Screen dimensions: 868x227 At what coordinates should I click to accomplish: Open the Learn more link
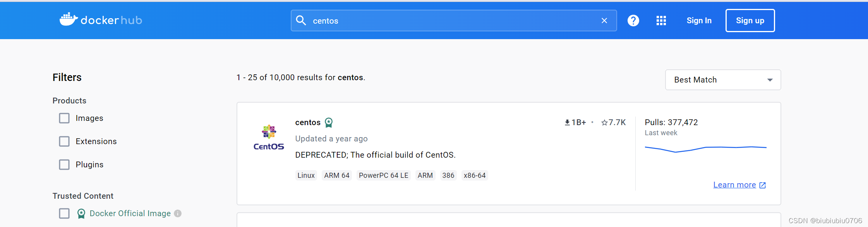pos(734,185)
